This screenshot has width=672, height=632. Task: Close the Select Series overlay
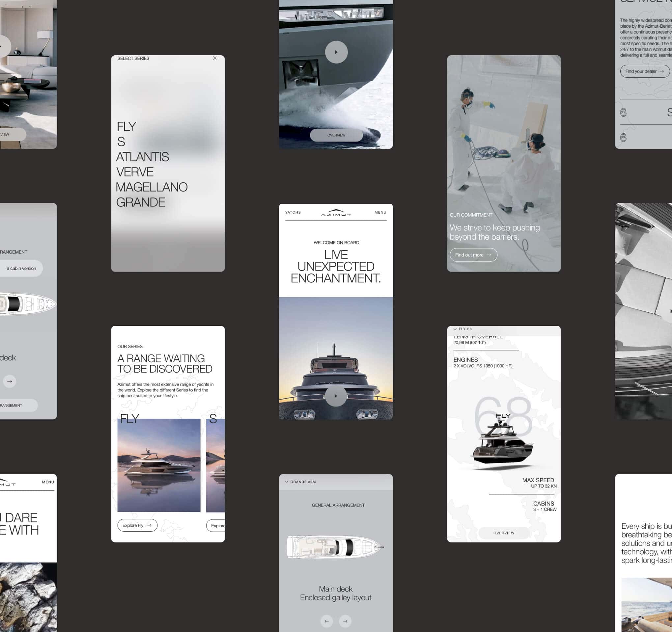click(215, 58)
